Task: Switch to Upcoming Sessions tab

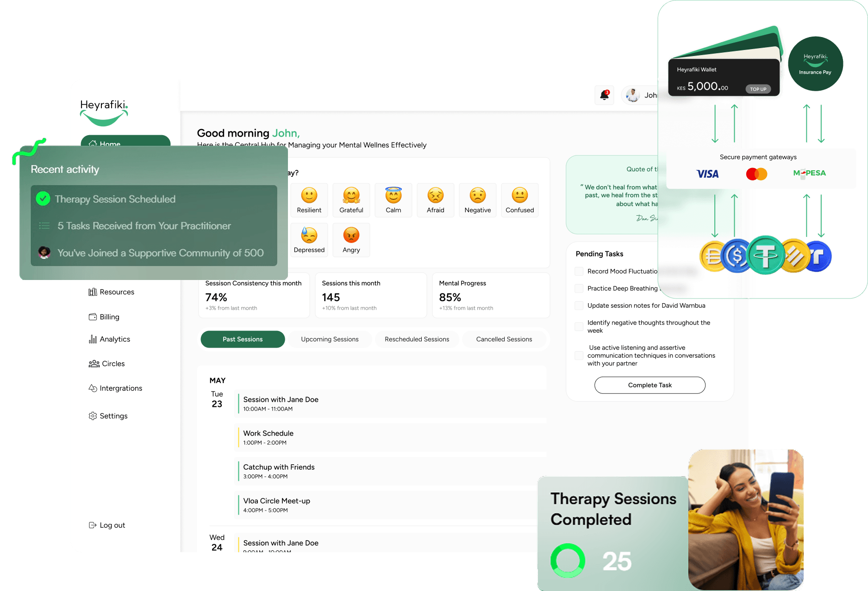Action: point(330,339)
